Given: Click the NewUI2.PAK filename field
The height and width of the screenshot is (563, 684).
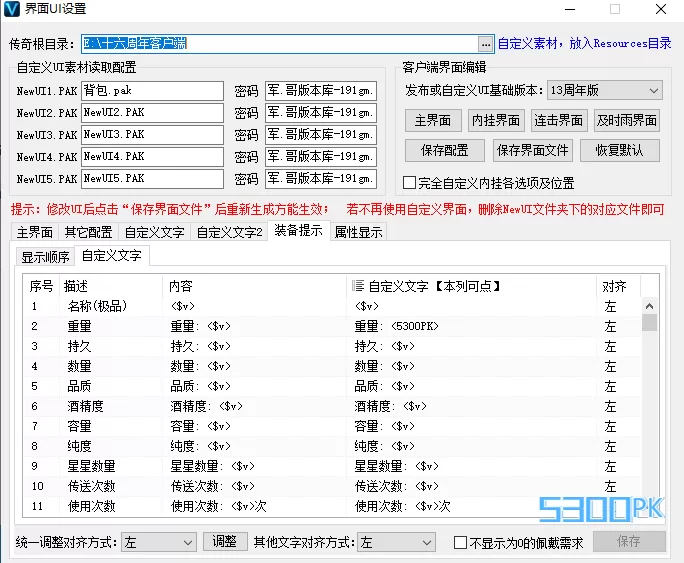Looking at the screenshot, I should click(x=152, y=113).
